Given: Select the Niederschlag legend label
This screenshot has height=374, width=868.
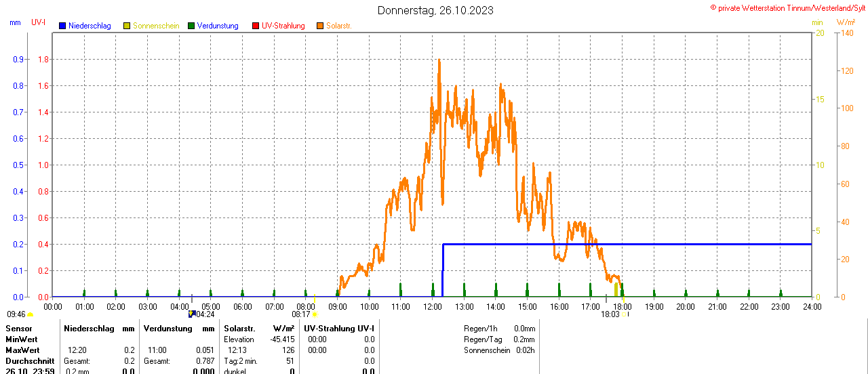Looking at the screenshot, I should point(91,26).
